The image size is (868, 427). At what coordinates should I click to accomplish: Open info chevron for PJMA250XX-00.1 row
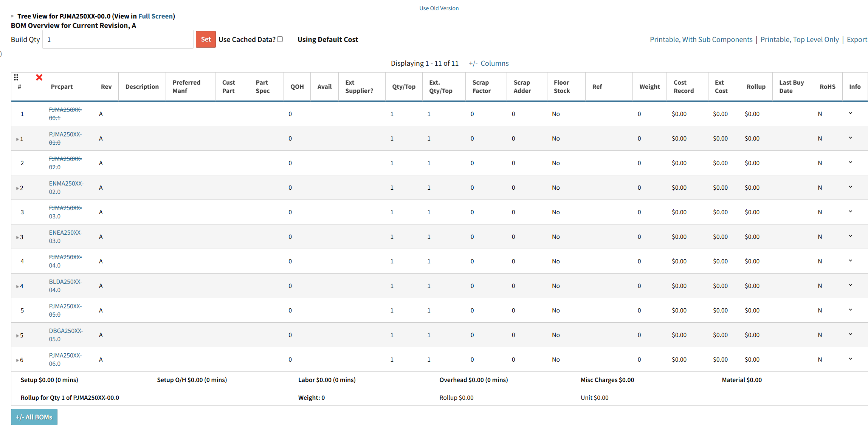[x=850, y=113]
